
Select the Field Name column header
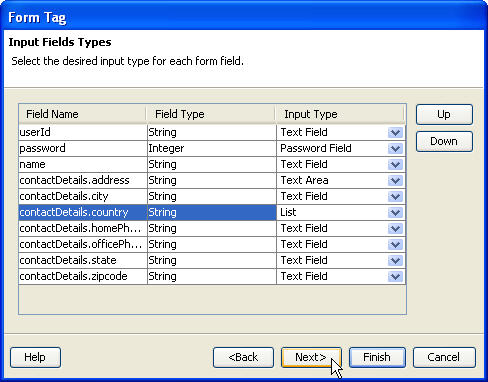(83, 114)
